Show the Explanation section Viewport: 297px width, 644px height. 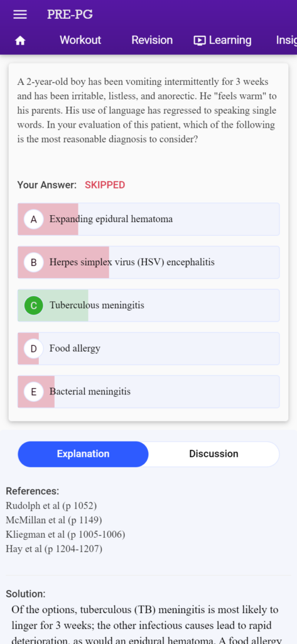click(84, 454)
